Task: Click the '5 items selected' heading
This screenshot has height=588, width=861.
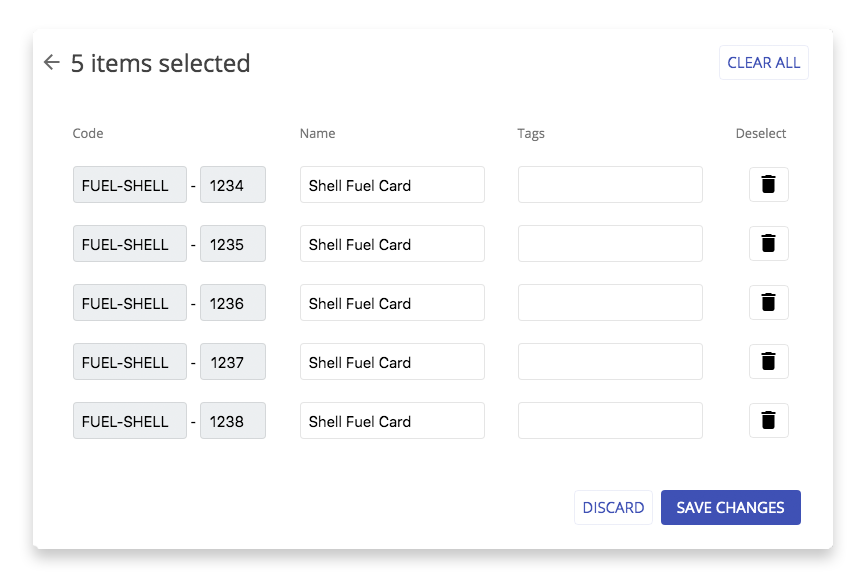Action: pos(160,63)
